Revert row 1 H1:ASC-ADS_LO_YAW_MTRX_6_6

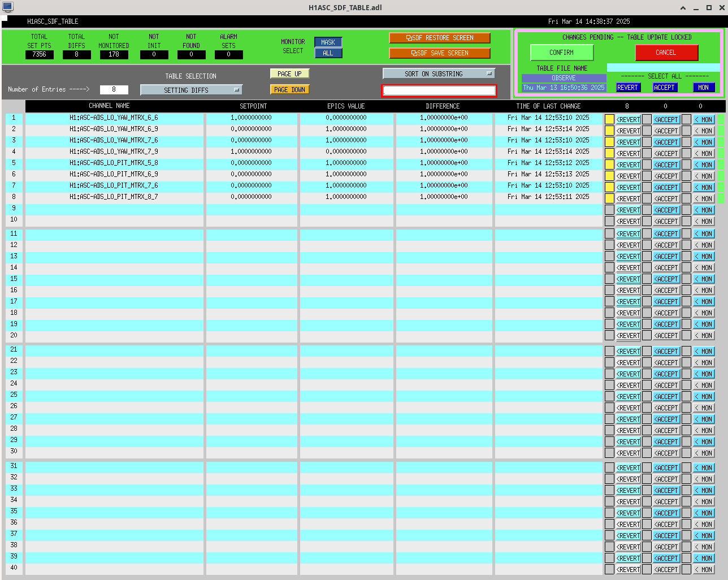pos(629,120)
